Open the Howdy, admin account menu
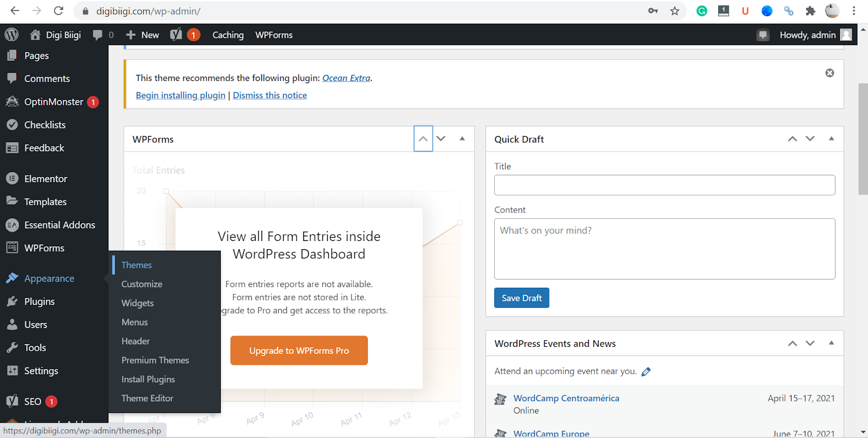The image size is (868, 438). click(815, 35)
